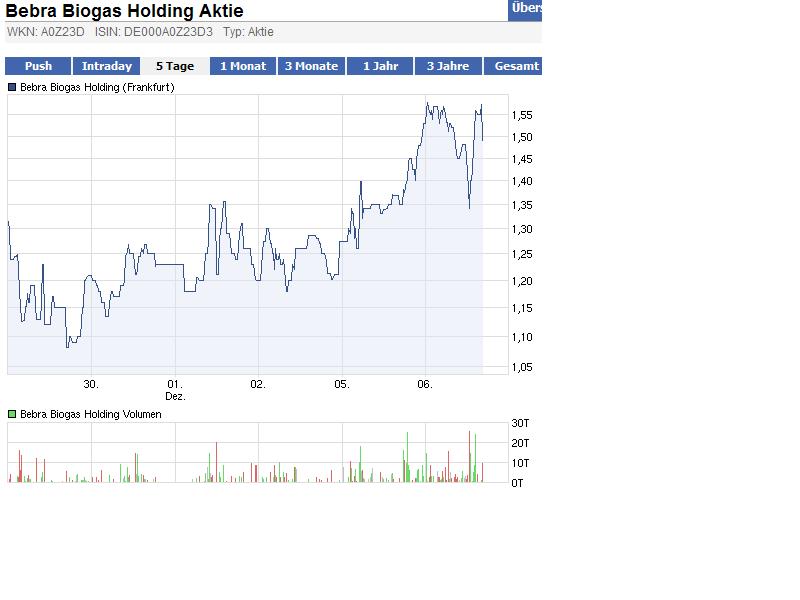
Task: Click the WKN: A0Z23D text
Action: pyautogui.click(x=45, y=32)
